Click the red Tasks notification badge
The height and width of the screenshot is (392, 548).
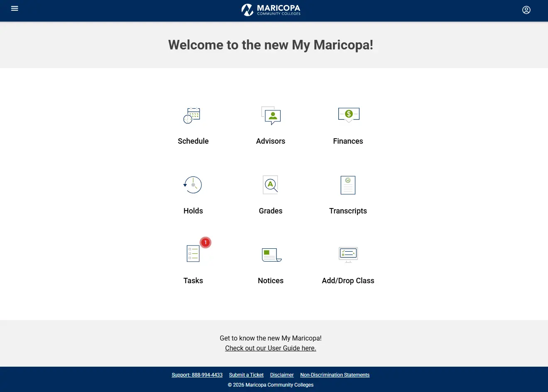tap(205, 243)
